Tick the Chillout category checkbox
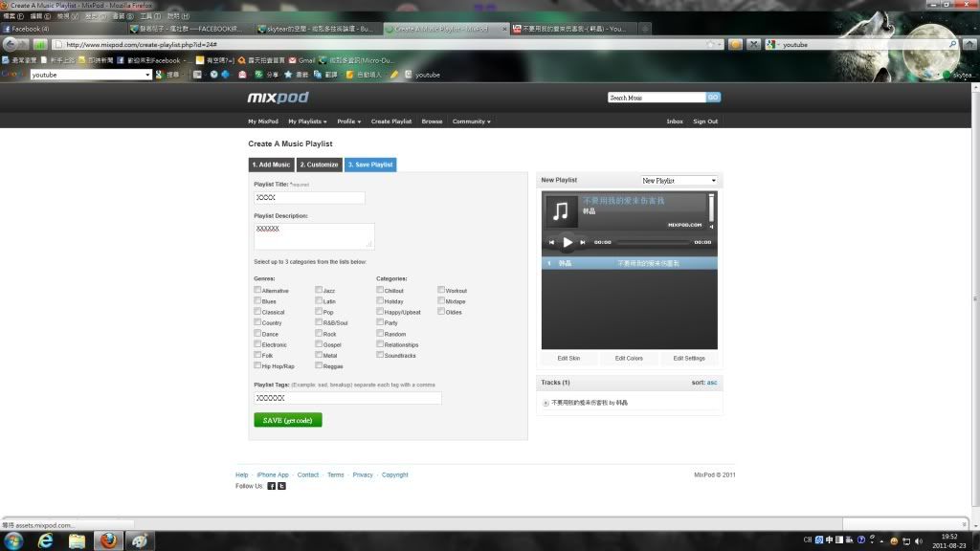Screen dimensions: 980x551 (380, 290)
